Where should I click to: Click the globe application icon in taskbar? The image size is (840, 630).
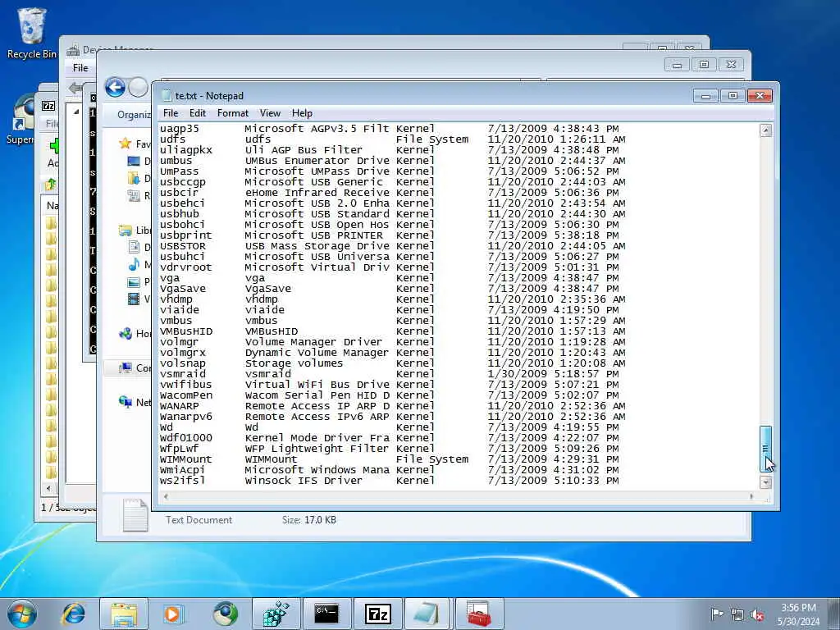226,614
